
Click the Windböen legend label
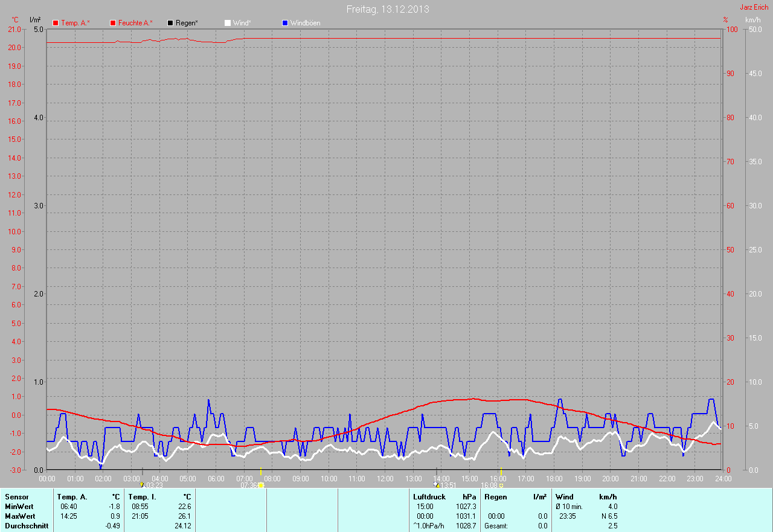305,23
